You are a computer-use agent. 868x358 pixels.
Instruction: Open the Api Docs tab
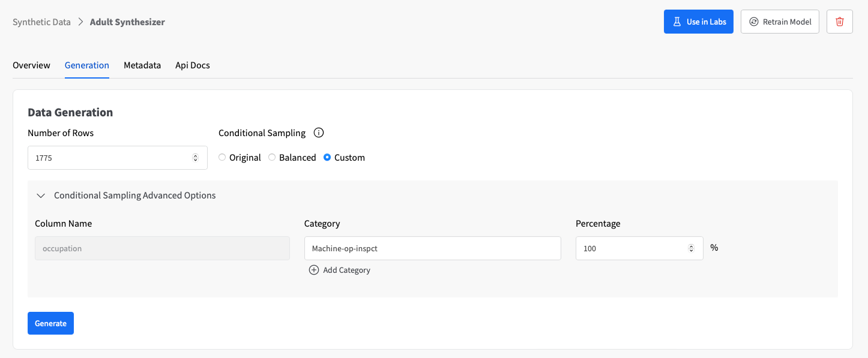193,65
